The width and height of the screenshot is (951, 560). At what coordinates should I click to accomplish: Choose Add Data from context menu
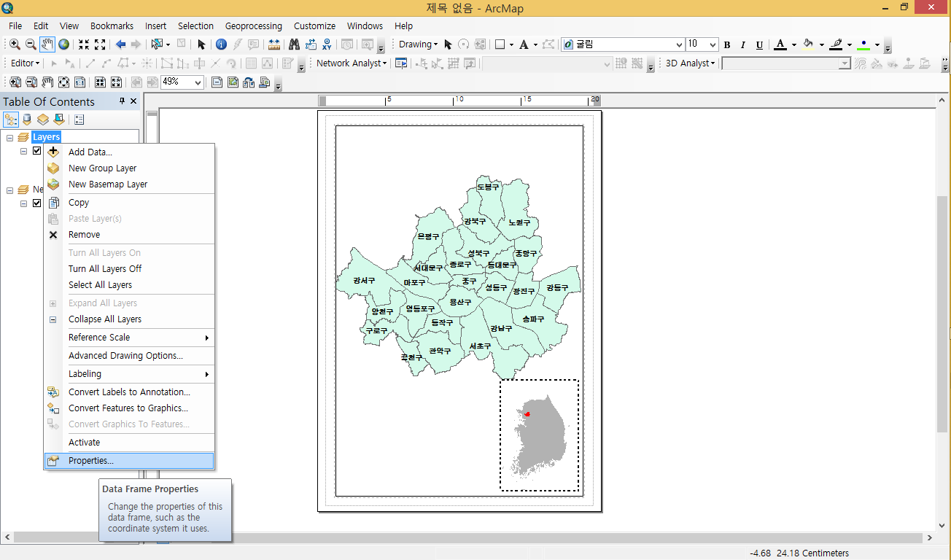(x=130, y=152)
